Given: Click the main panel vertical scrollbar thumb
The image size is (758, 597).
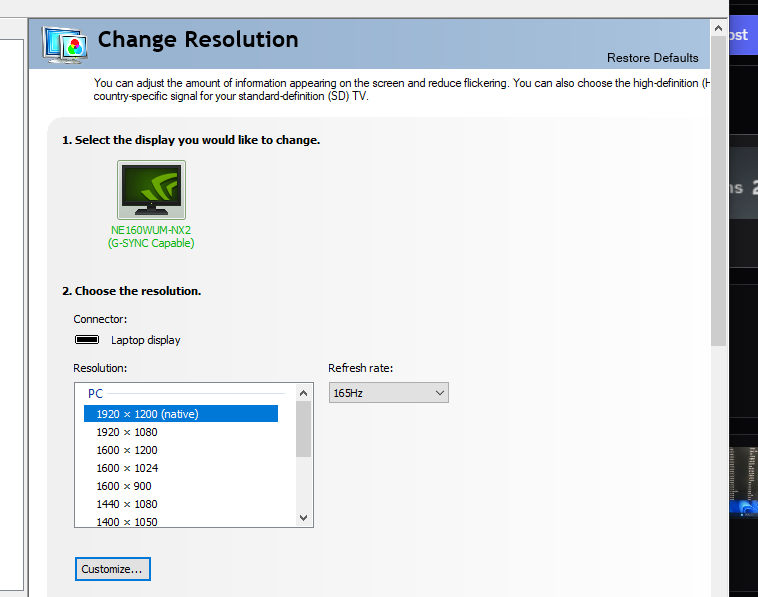Looking at the screenshot, I should pos(718,191).
